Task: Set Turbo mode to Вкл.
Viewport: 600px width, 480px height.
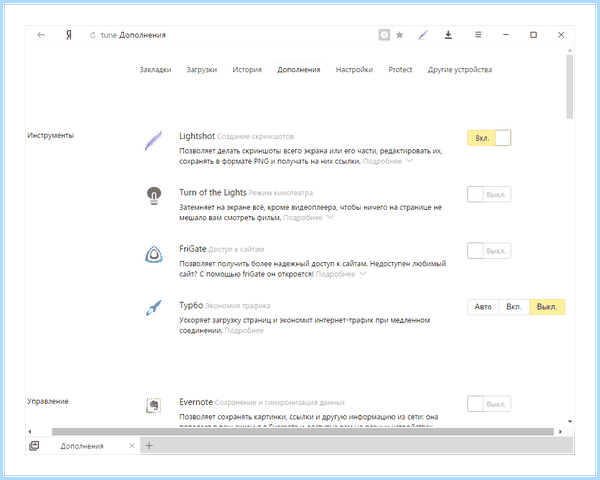Action: click(x=514, y=307)
